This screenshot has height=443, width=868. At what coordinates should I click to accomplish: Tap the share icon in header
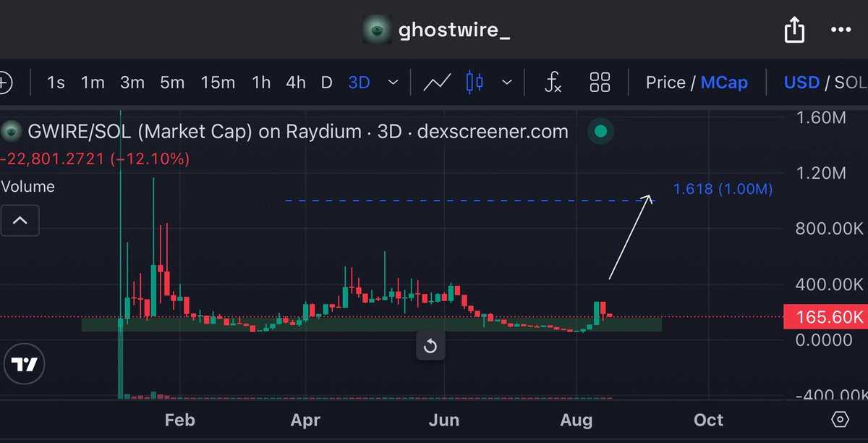click(x=794, y=30)
